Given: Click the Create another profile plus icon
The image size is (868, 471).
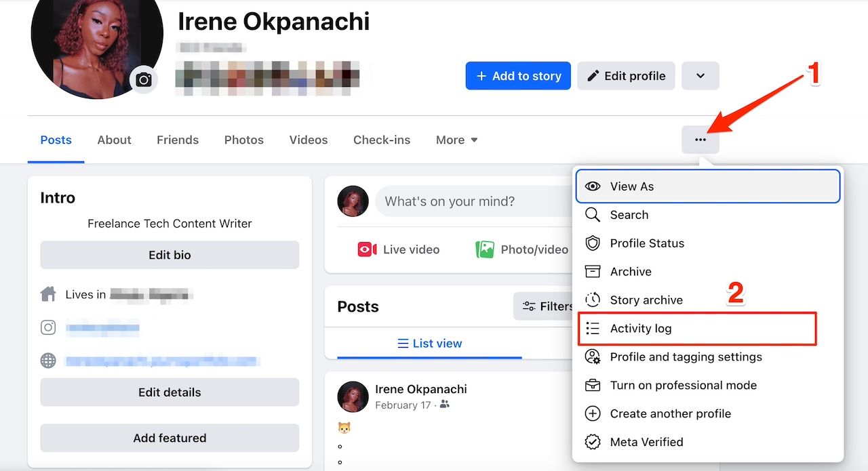Looking at the screenshot, I should pos(593,413).
